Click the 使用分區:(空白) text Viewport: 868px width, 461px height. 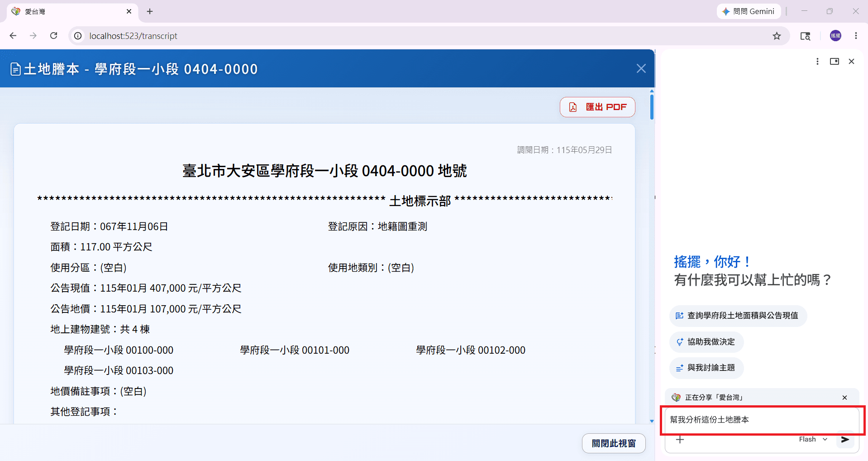[88, 268]
